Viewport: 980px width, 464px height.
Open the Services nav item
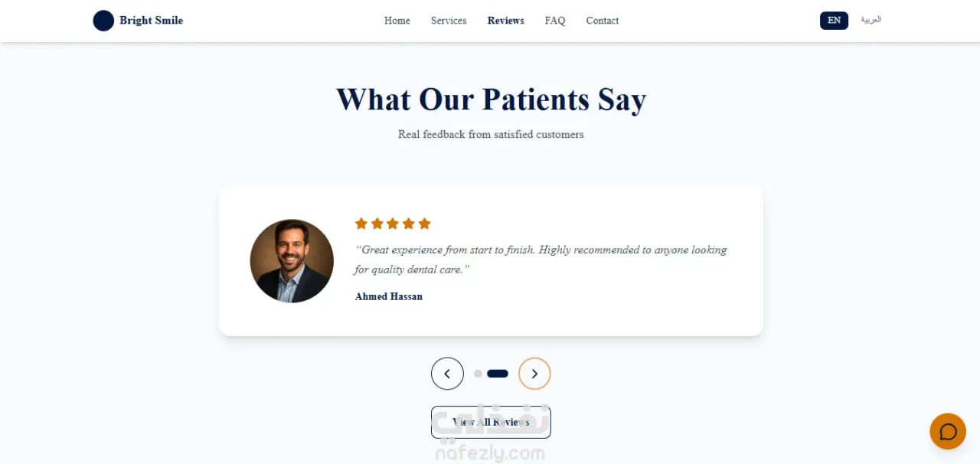point(449,21)
